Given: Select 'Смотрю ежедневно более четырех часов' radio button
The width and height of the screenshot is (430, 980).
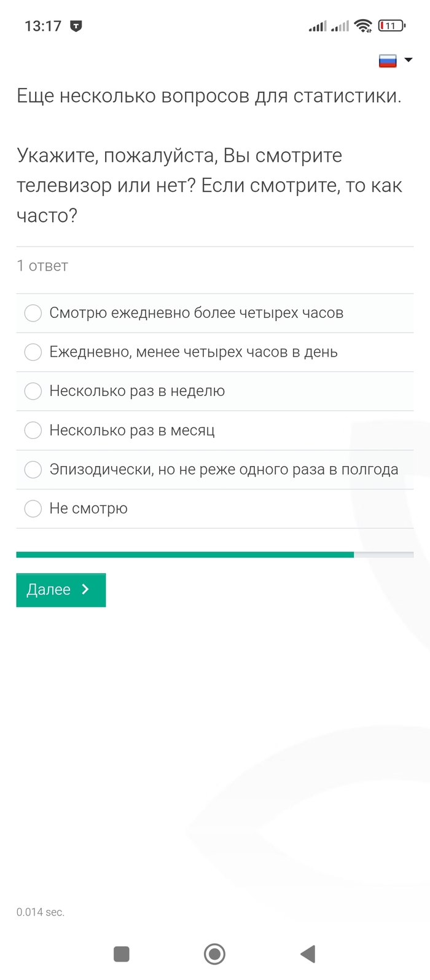Looking at the screenshot, I should (33, 313).
